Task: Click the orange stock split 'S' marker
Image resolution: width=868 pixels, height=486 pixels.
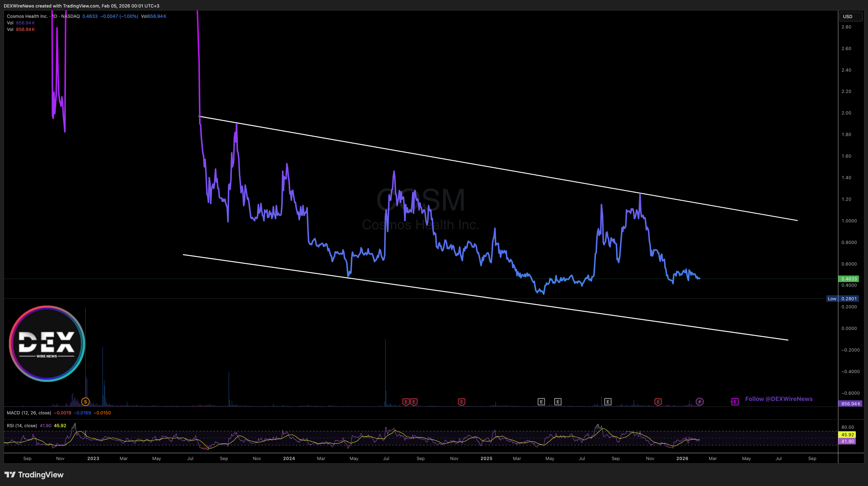Action: pos(85,402)
